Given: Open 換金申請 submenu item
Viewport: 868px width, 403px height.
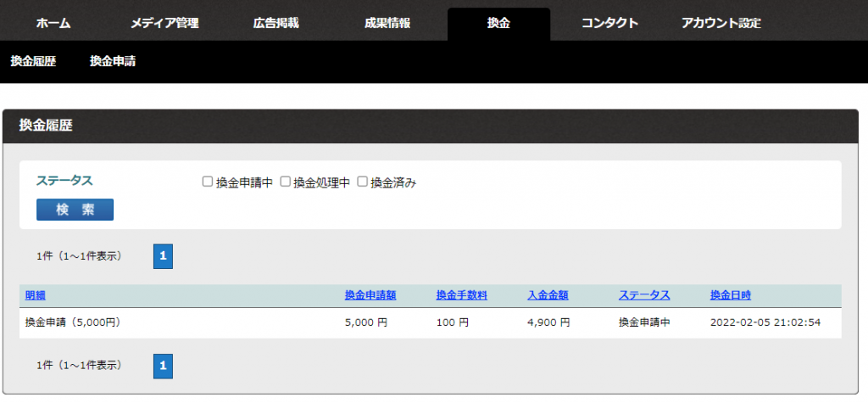Looking at the screenshot, I should pos(113,61).
